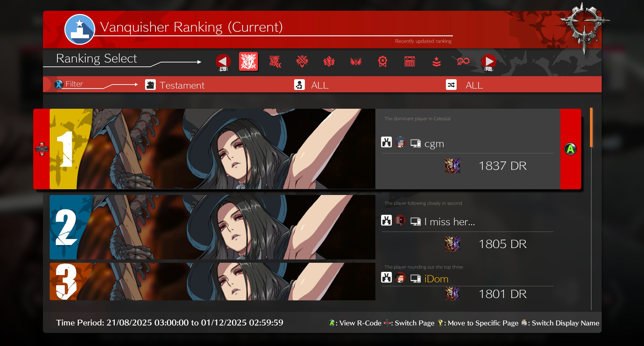644x346 pixels.
Task: Select the star with chevrons ranking icon
Action: [x=436, y=61]
